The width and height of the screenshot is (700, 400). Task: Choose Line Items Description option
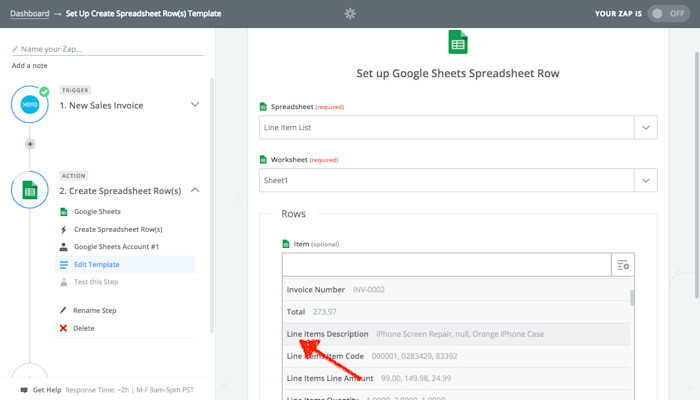point(456,334)
